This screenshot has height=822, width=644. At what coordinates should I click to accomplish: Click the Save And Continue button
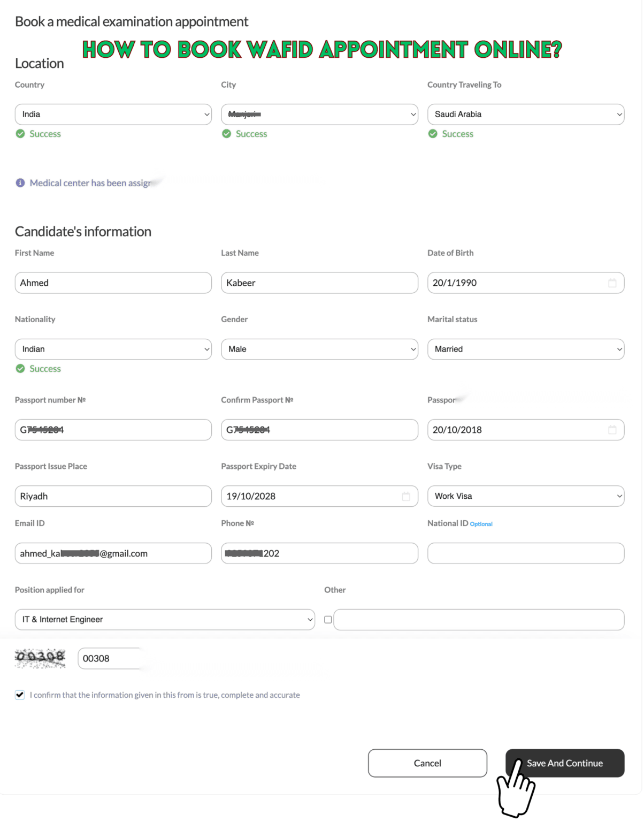[565, 763]
